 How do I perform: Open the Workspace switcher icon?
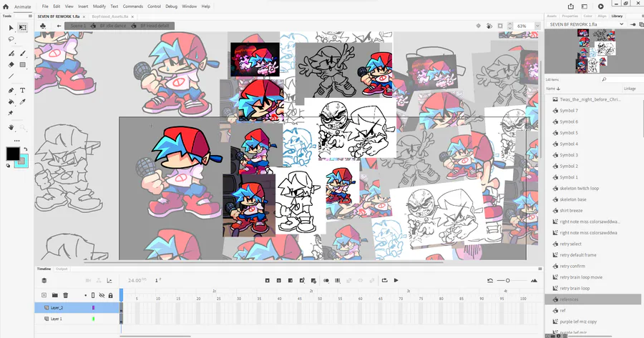585,6
